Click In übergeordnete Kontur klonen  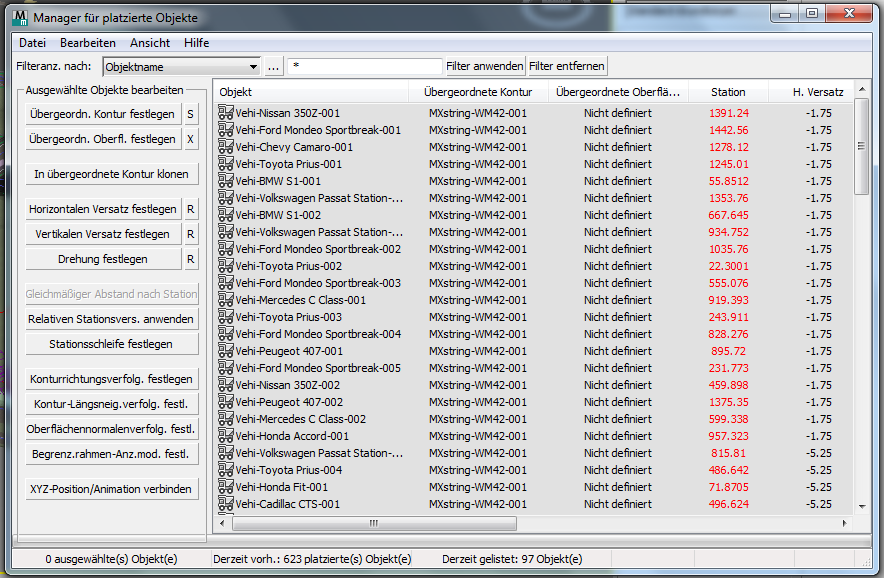point(112,174)
